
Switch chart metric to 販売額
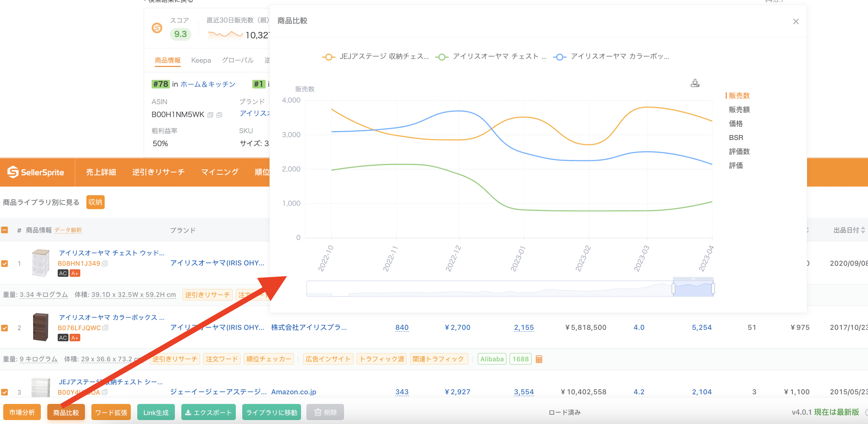[x=739, y=110]
